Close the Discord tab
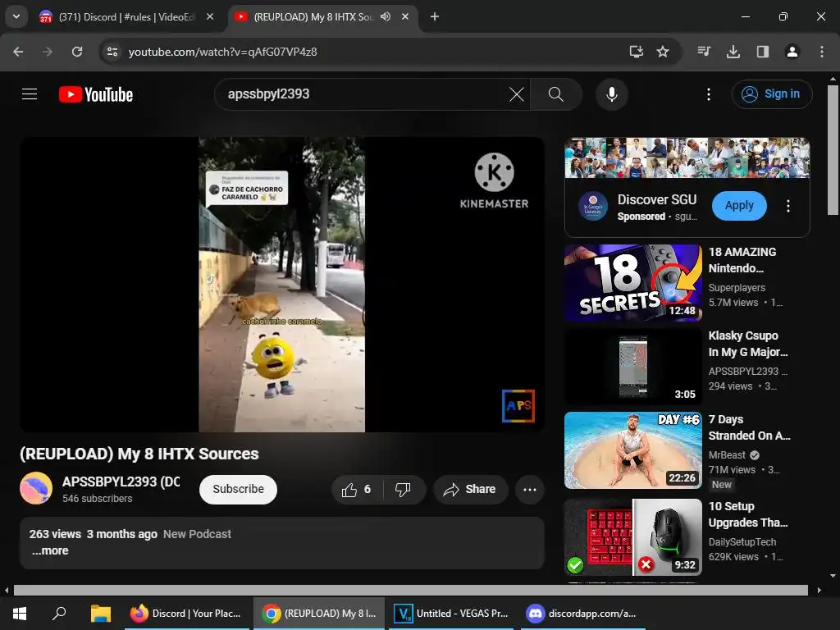The height and width of the screenshot is (630, 840). tap(210, 16)
